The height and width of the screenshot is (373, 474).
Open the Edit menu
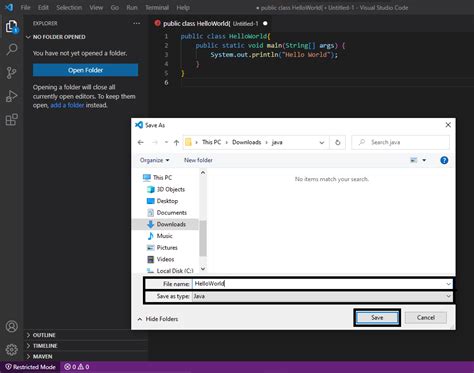43,7
